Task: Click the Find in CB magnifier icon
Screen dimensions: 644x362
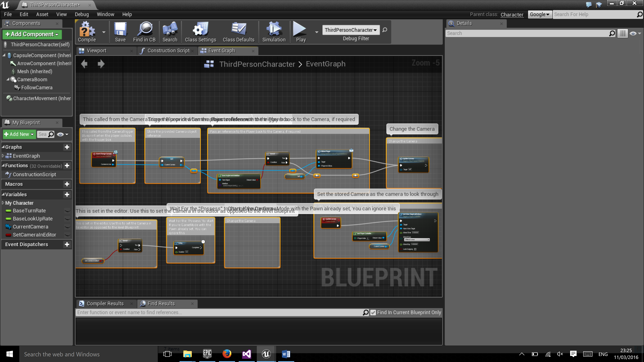Action: (x=144, y=32)
